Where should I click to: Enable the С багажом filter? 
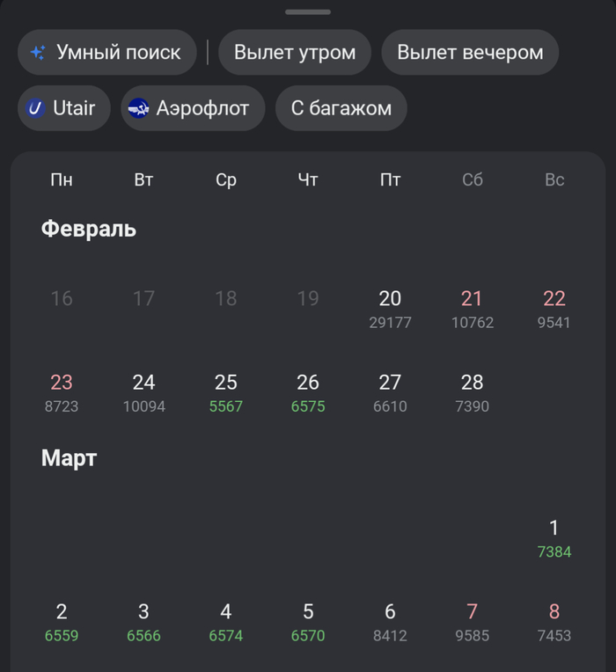[x=341, y=108]
